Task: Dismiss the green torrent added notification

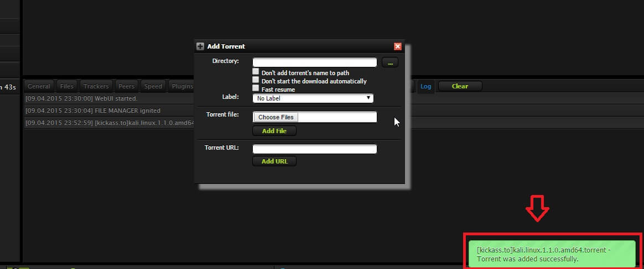Action: [552, 254]
